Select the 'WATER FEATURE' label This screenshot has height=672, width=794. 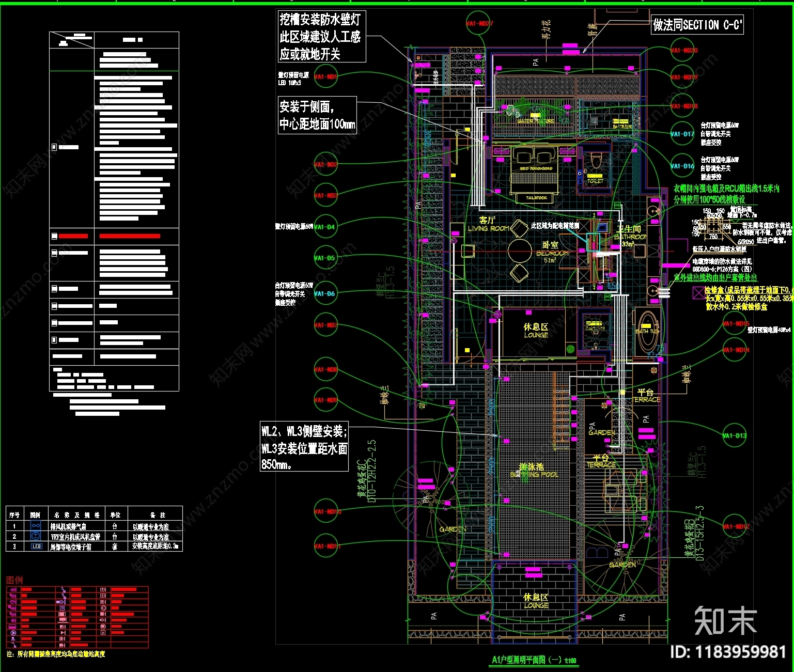click(535, 121)
